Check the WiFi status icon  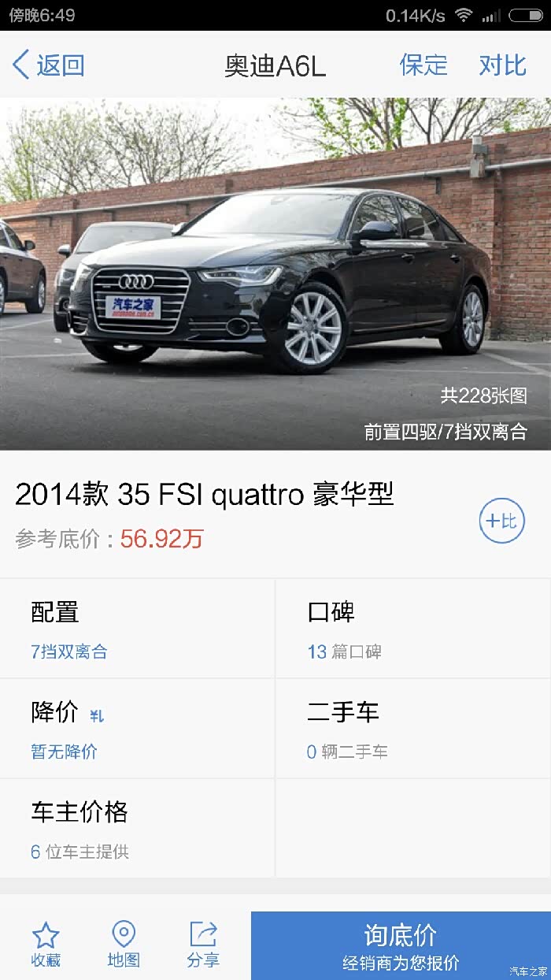coord(464,15)
